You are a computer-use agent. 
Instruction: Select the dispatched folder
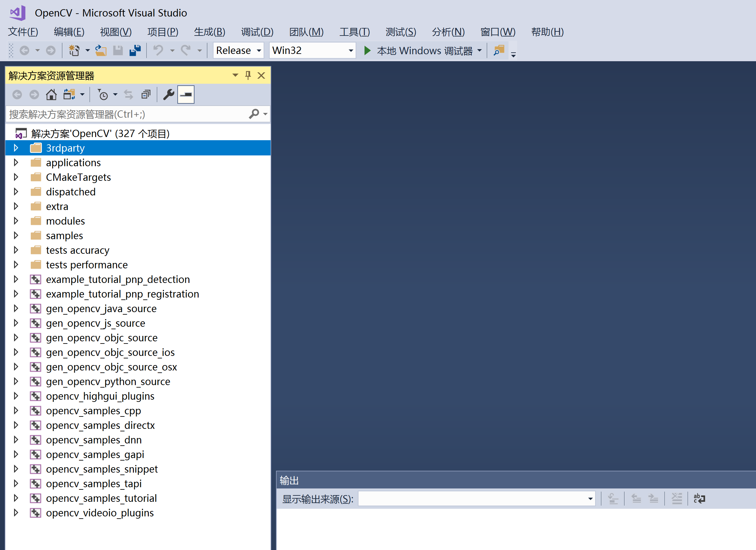point(71,192)
